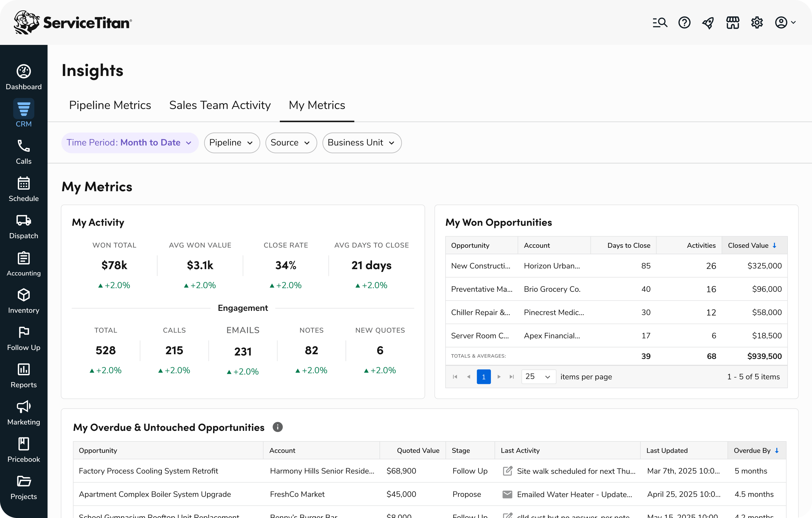
Task: Click the 215 Calls engagement value
Action: pyautogui.click(x=174, y=351)
